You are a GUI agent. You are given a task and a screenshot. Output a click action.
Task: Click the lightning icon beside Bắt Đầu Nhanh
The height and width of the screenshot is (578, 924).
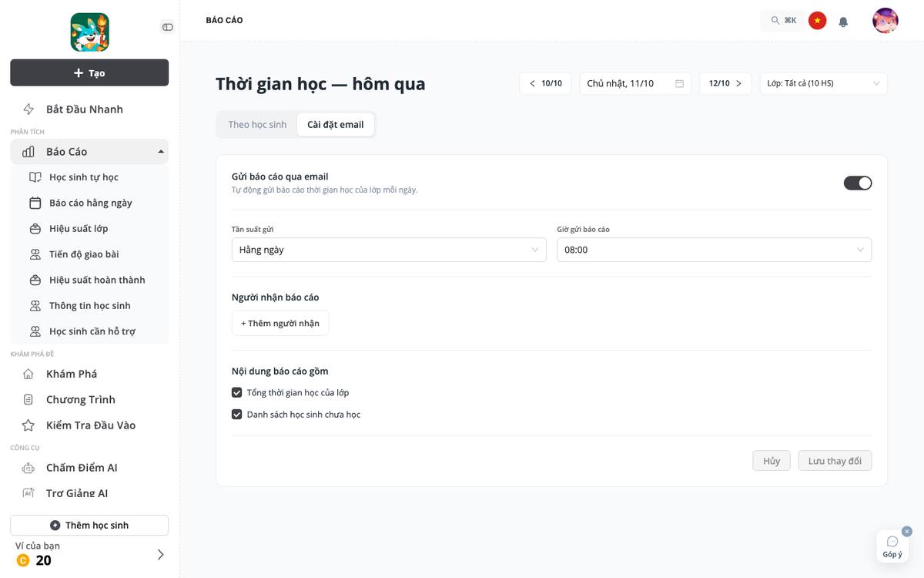[28, 109]
